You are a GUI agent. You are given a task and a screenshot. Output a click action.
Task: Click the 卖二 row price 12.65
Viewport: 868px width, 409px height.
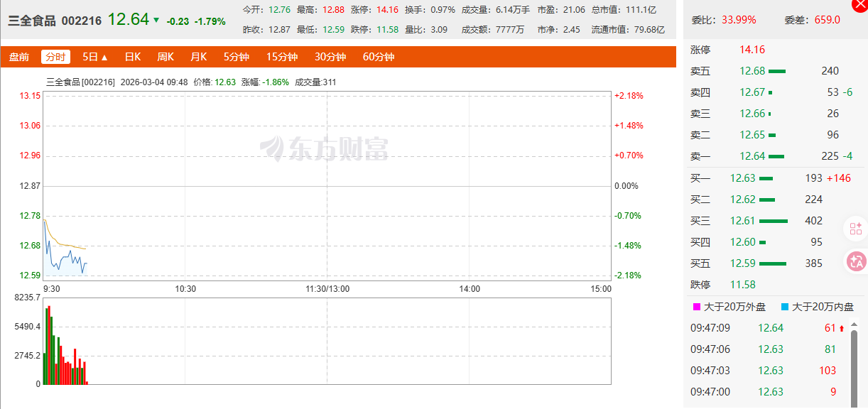(752, 135)
